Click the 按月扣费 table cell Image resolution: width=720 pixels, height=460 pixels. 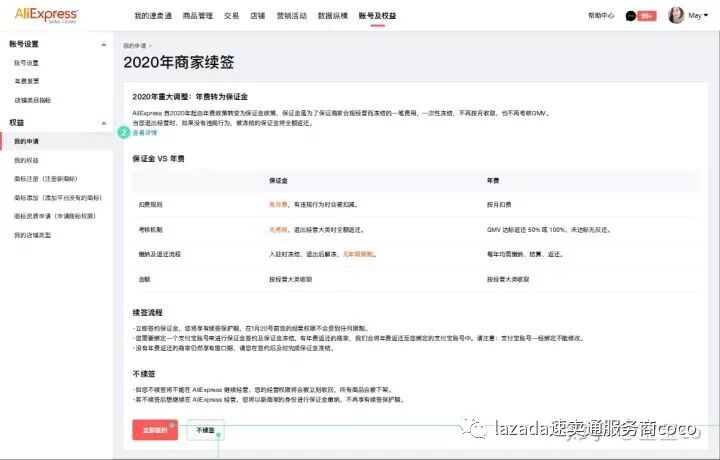pos(499,205)
